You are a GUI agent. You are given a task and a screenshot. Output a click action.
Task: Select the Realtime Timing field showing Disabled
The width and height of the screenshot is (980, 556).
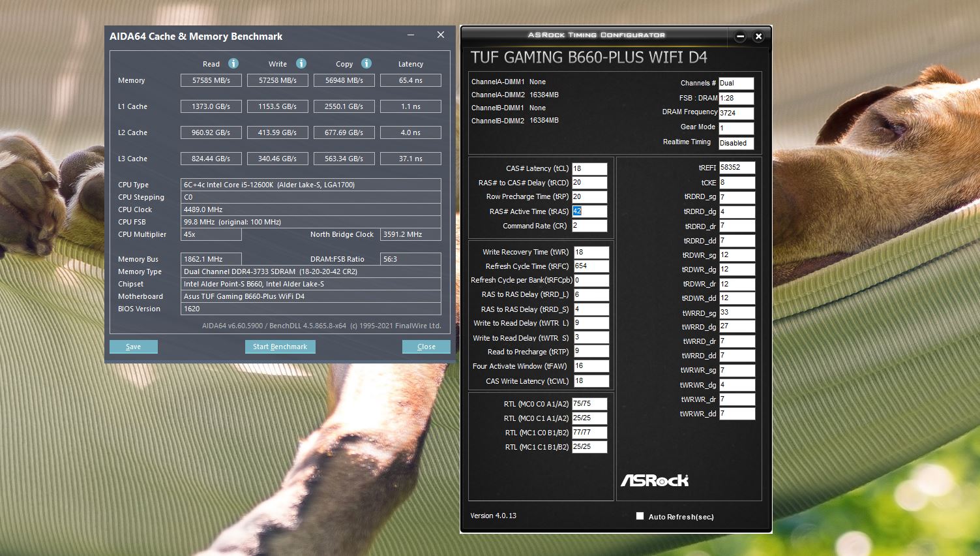[x=736, y=143]
